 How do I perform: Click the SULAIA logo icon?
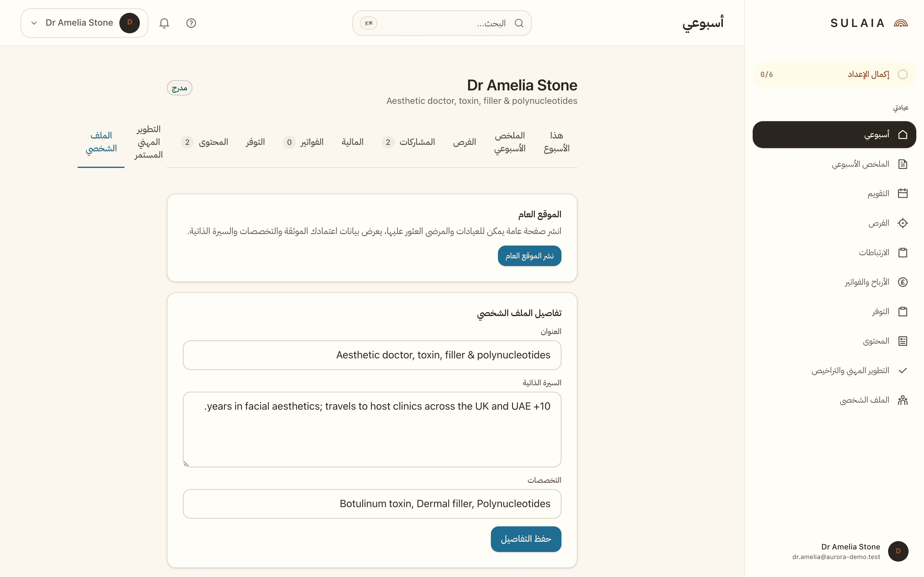[x=901, y=23]
